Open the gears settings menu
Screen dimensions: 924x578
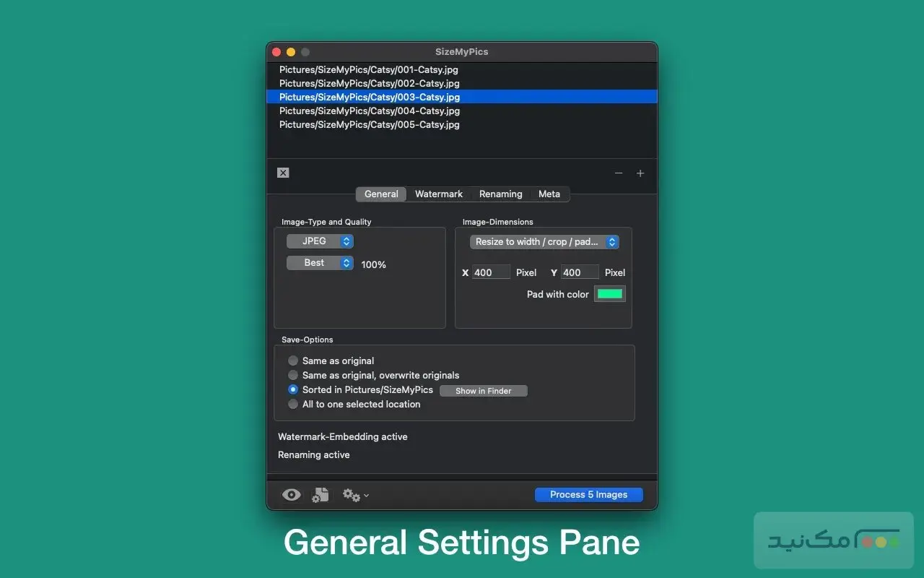coord(354,495)
